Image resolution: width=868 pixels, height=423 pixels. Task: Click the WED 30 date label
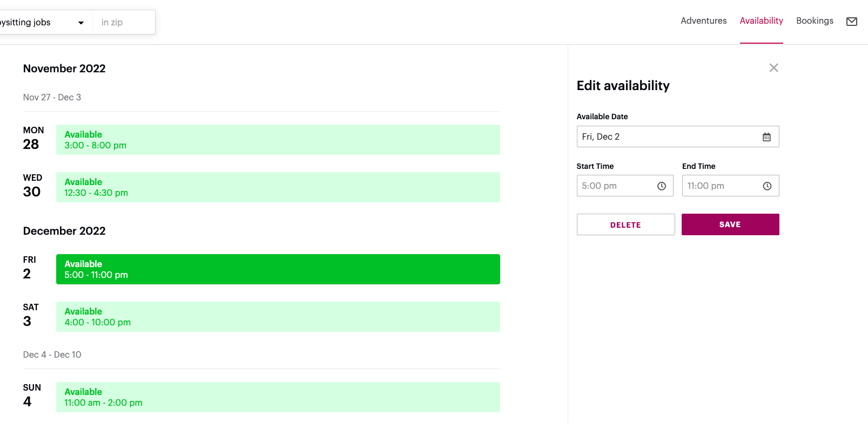coord(32,186)
